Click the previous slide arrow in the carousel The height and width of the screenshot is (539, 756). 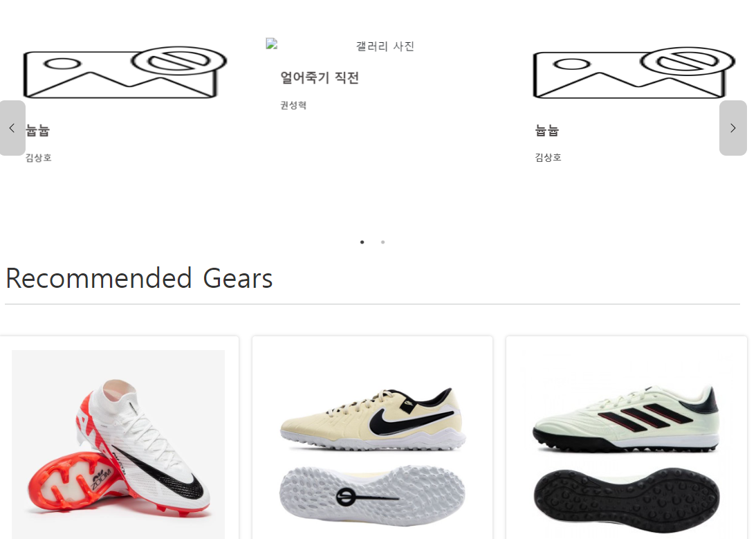pos(12,128)
